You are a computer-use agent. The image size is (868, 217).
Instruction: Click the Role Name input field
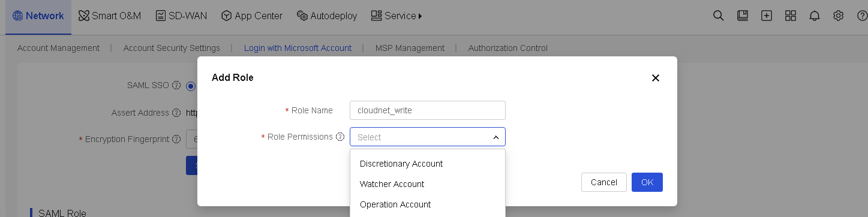(428, 110)
